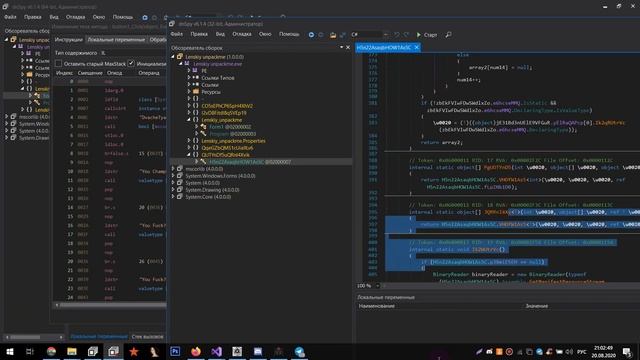Open the Стек вызовов tab at bottom left
The width and height of the screenshot is (640, 360).
147,337
